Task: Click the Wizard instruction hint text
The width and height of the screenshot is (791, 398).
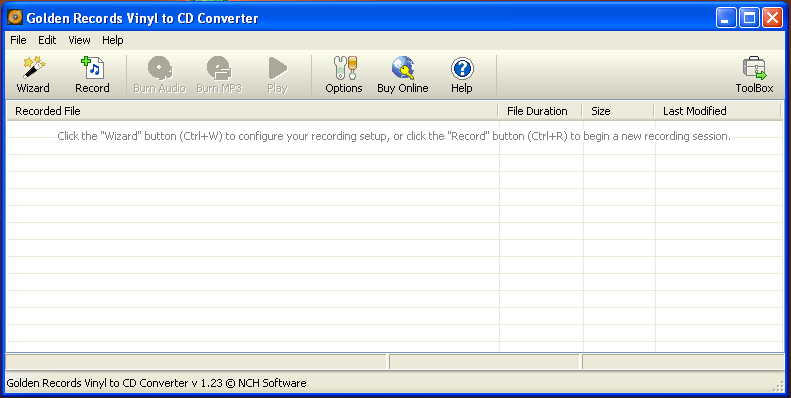Action: click(394, 136)
